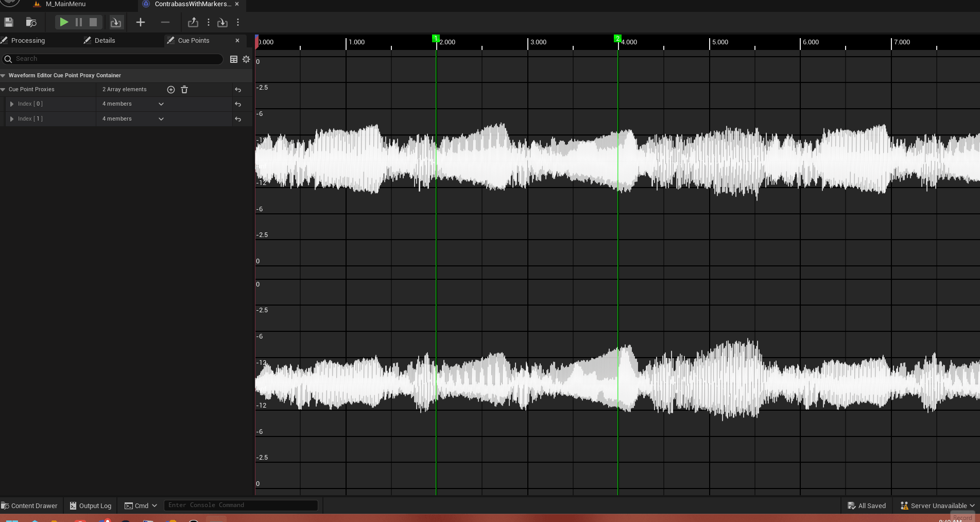Image resolution: width=980 pixels, height=522 pixels.
Task: Click Browse to asset in Content Browser icon
Action: coord(31,22)
